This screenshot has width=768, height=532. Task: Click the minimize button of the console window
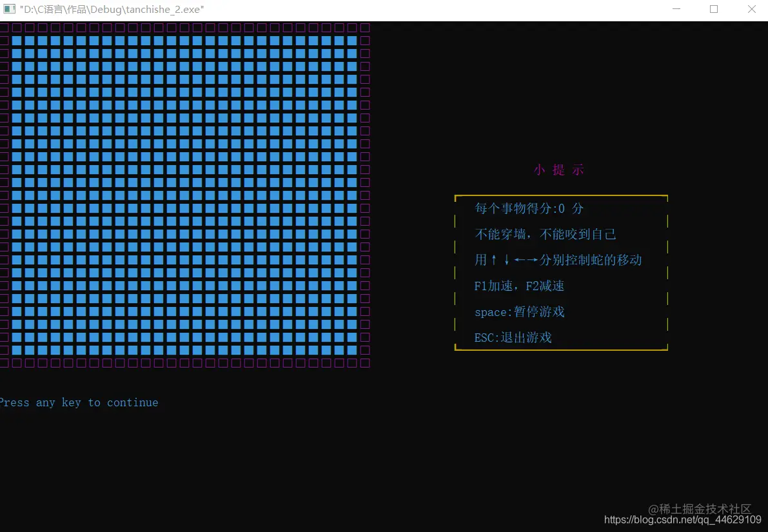[676, 10]
